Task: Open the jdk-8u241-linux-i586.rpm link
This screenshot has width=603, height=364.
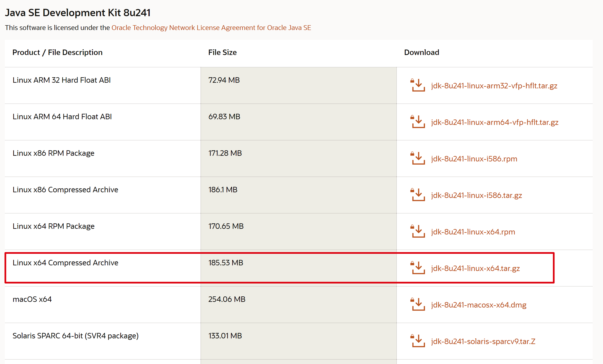Action: pyautogui.click(x=474, y=159)
